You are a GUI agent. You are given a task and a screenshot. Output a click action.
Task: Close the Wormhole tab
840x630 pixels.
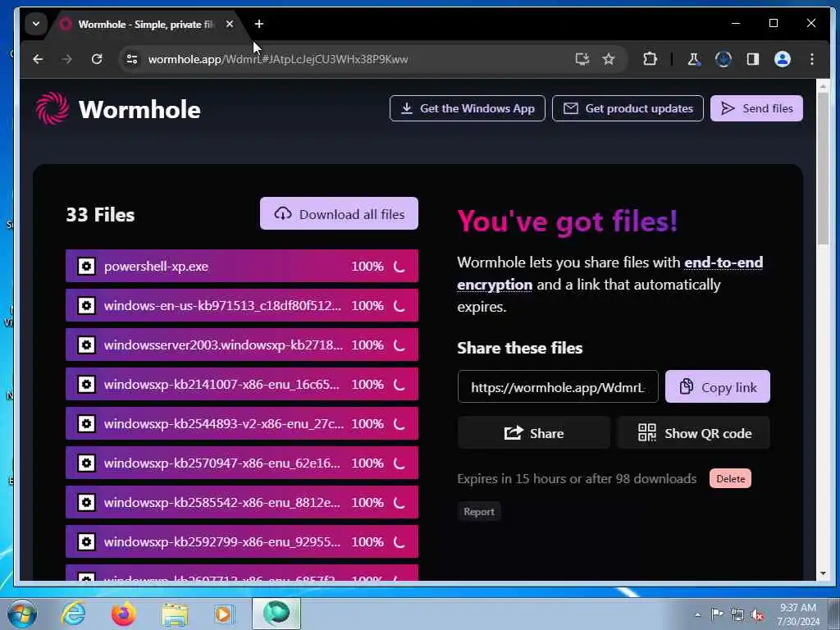click(x=230, y=24)
